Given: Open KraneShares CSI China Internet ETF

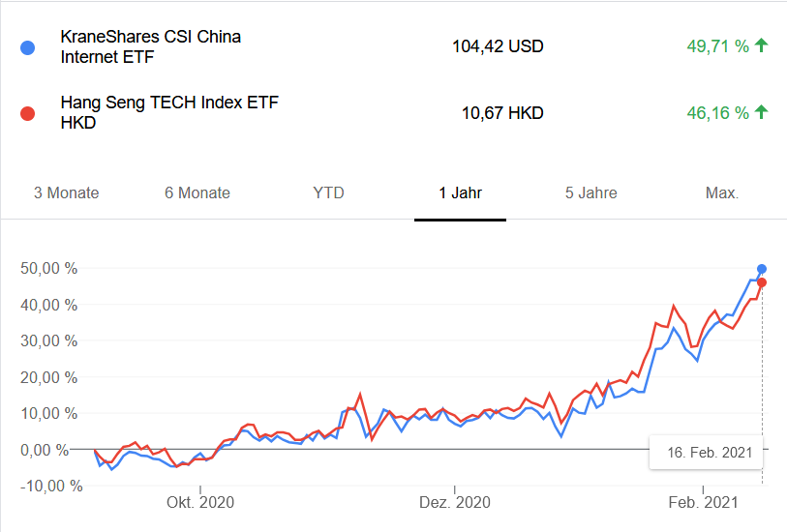Looking at the screenshot, I should (151, 46).
